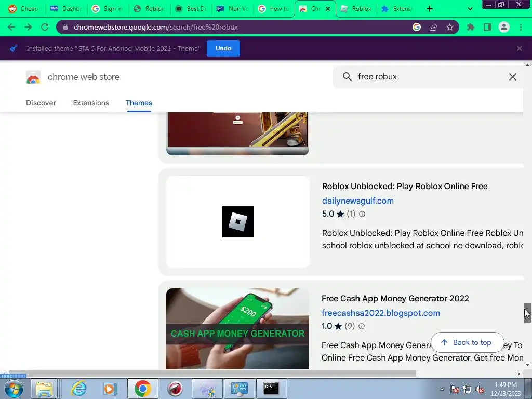
Task: Switch to the Sign in browser tab
Action: click(x=108, y=9)
